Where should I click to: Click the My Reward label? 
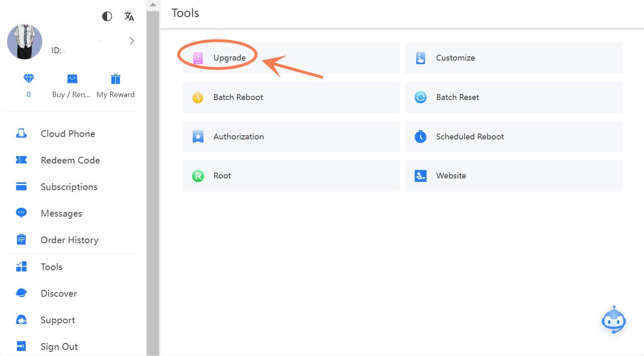116,95
